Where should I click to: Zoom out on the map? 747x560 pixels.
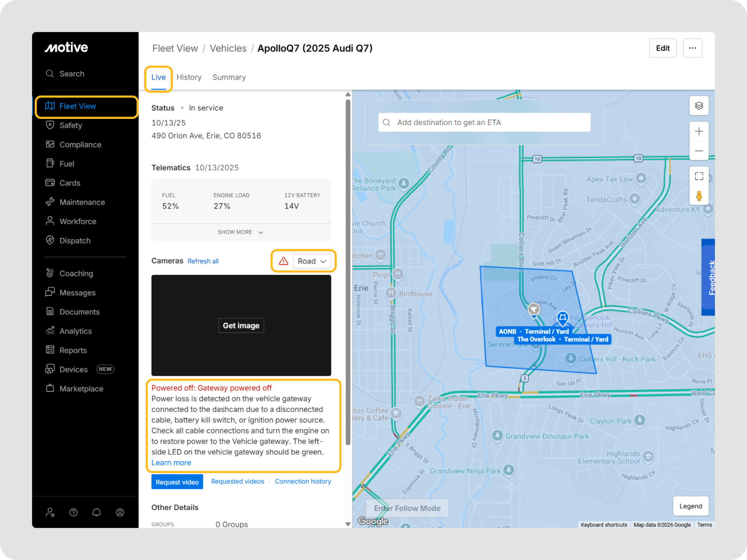698,151
